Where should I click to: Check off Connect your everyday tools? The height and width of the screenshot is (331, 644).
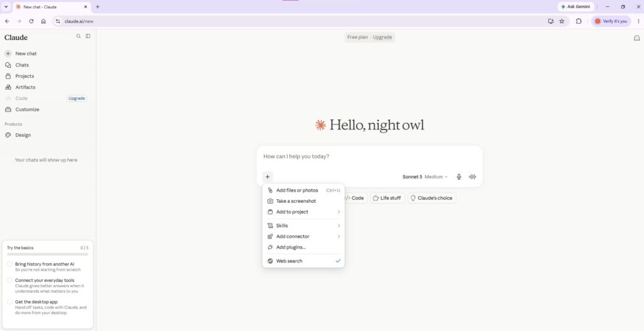(9, 280)
